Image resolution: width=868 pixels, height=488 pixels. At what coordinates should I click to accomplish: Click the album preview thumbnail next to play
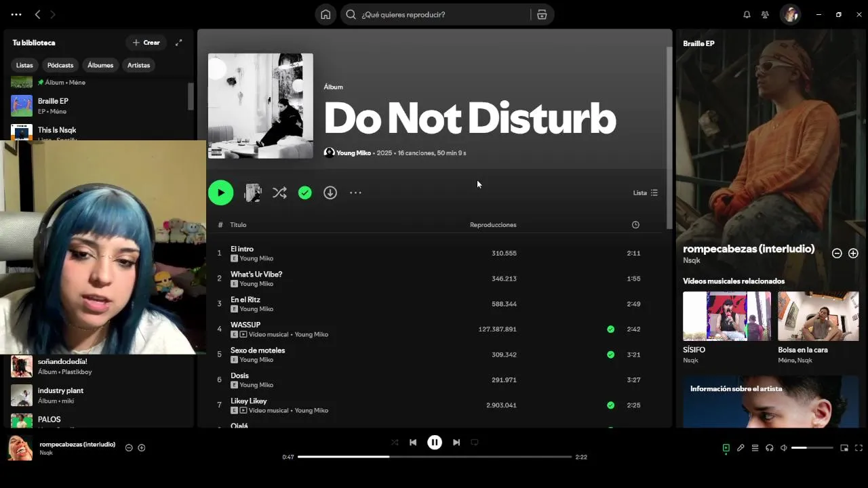[253, 192]
